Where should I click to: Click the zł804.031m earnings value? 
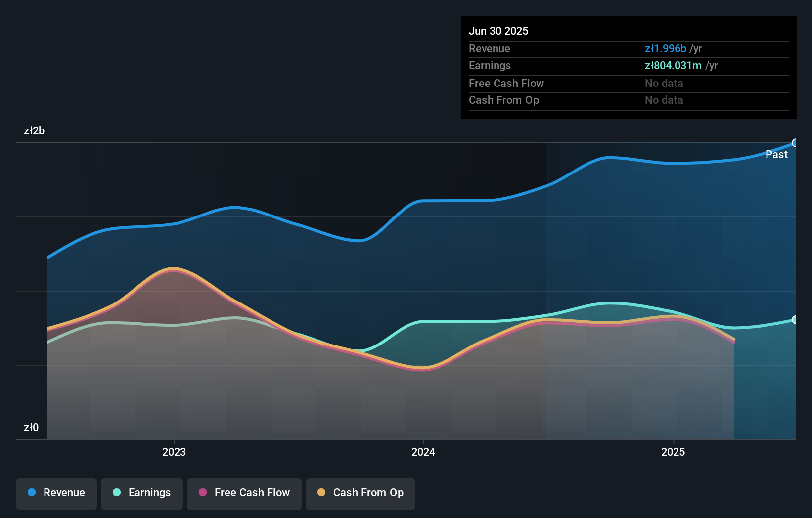(x=673, y=65)
